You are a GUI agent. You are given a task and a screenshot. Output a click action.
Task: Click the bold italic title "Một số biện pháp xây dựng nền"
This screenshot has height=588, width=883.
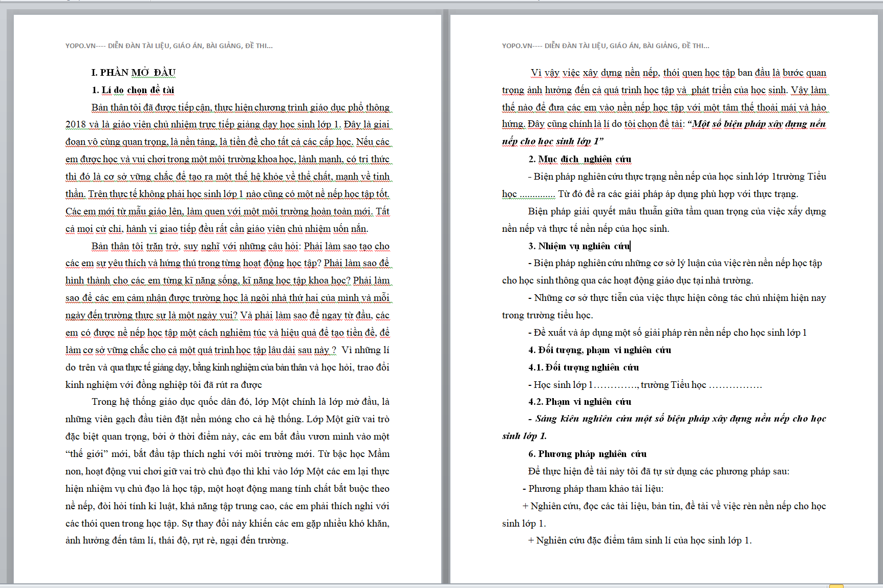[x=759, y=124]
